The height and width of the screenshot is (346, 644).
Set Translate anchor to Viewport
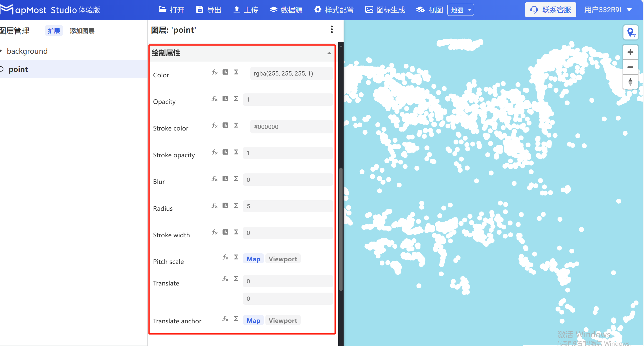[x=283, y=320]
